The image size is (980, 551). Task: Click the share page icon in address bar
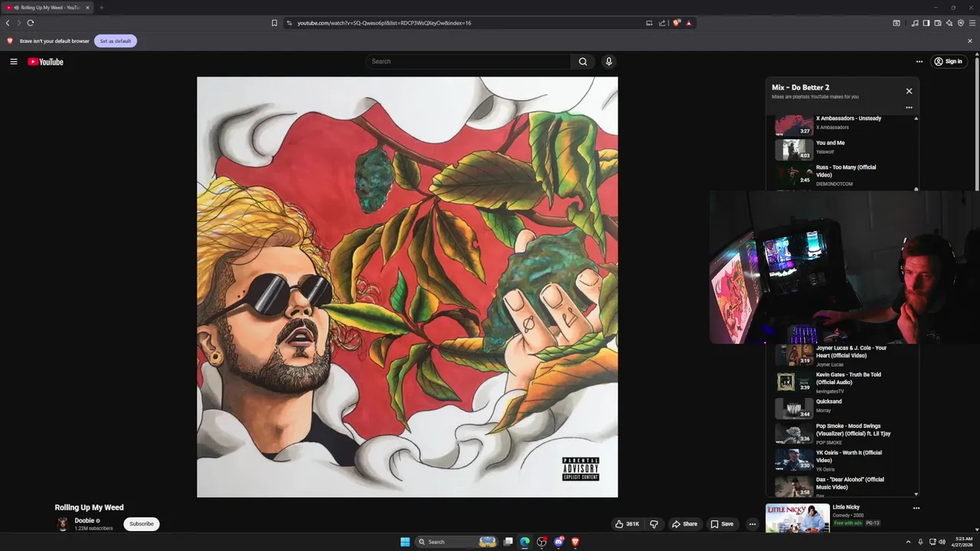coord(662,23)
